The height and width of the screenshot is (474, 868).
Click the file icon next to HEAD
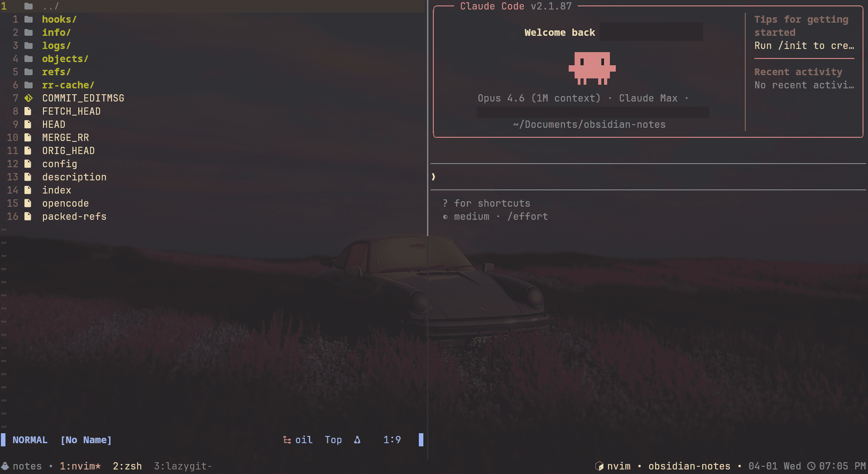[28, 125]
